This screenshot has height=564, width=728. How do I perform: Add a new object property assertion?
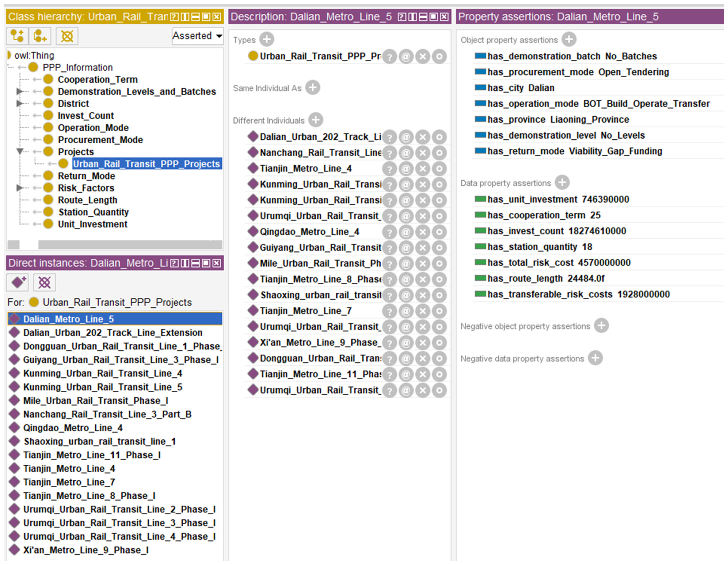click(569, 39)
